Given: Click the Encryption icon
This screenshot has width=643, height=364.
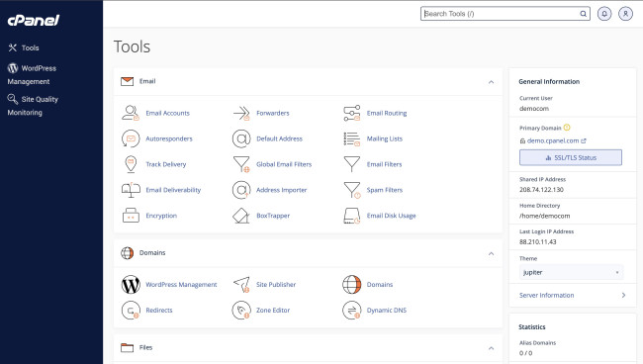Looking at the screenshot, I should 131,216.
